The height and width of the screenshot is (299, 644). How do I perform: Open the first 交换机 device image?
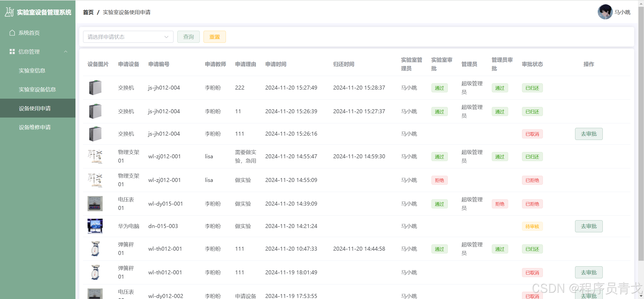pos(95,88)
